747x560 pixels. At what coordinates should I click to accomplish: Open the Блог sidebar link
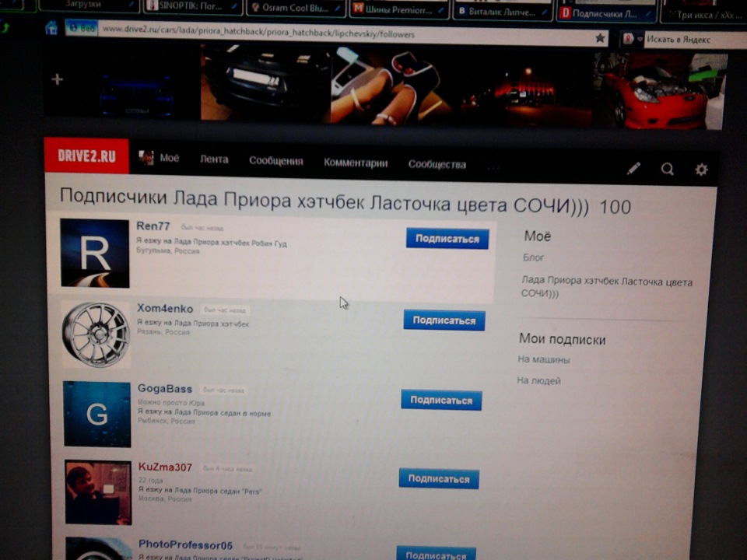533,257
